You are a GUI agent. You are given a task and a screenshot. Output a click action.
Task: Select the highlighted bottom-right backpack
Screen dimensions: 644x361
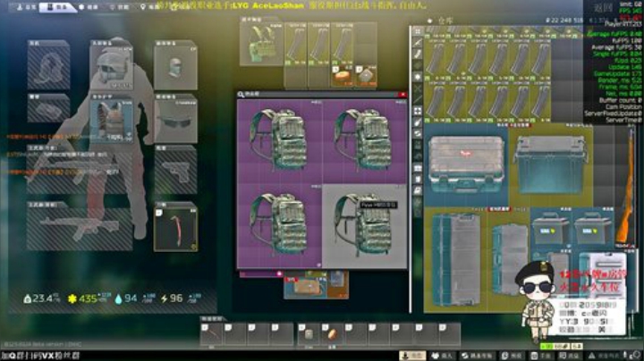[364, 226]
